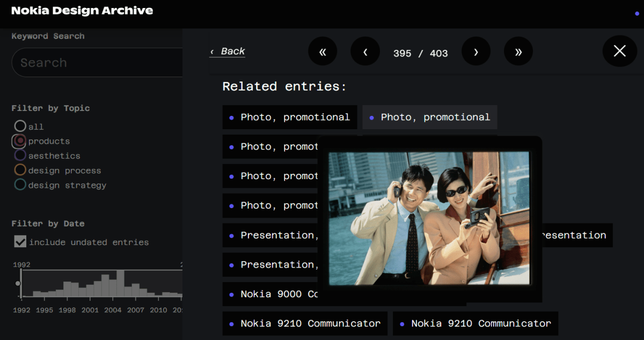Jump to the last archive entry
Screen dimensions: 644x340
[x=518, y=51]
